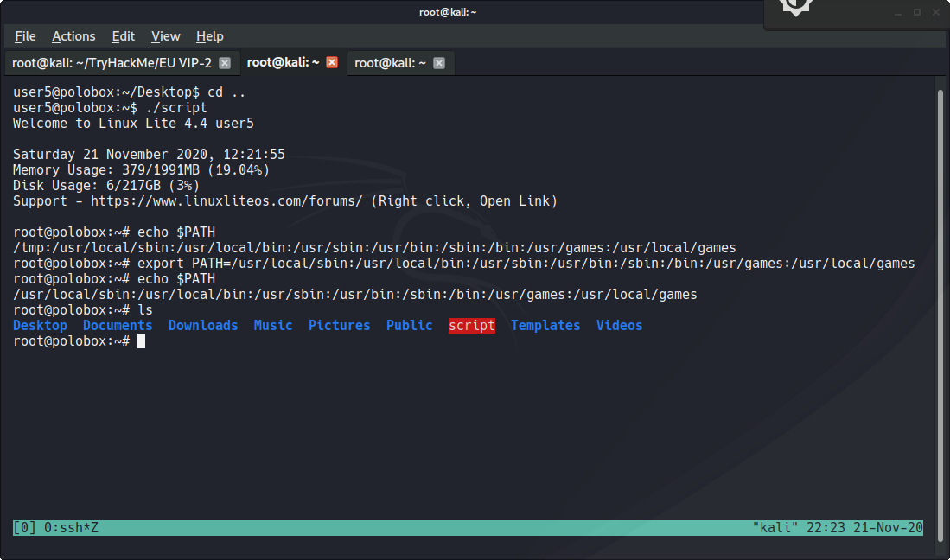Viewport: 950px width, 560px height.
Task: Open the Edit menu
Action: pos(123,36)
